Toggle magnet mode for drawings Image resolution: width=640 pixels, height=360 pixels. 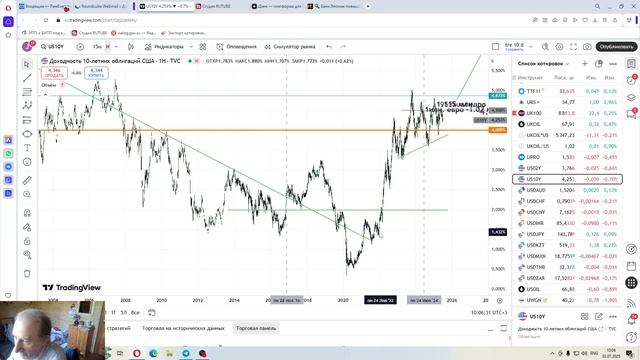pyautogui.click(x=27, y=213)
